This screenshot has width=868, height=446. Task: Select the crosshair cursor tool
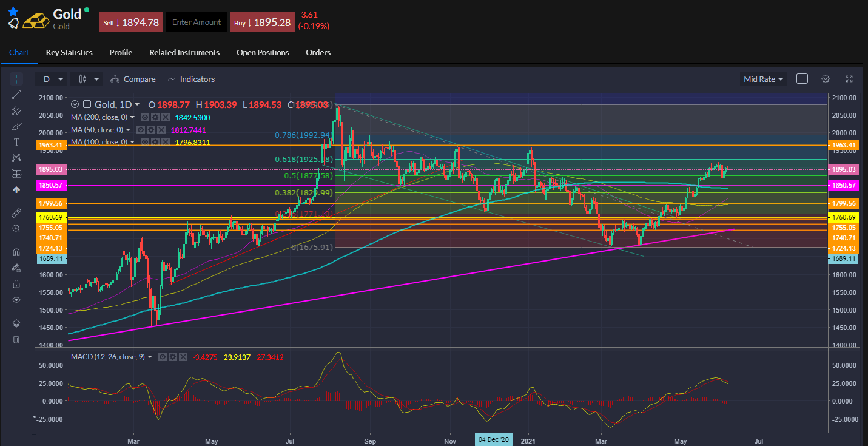click(16, 79)
